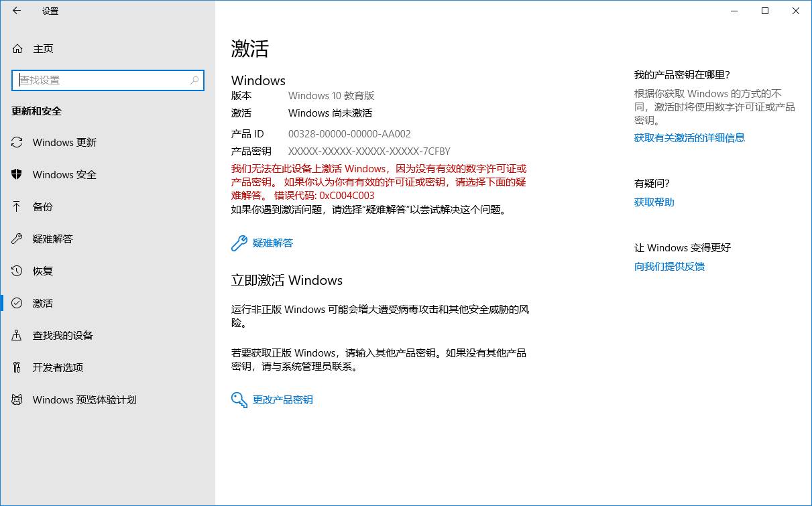Open the 主页 home page
This screenshot has height=506, width=812.
(107, 49)
